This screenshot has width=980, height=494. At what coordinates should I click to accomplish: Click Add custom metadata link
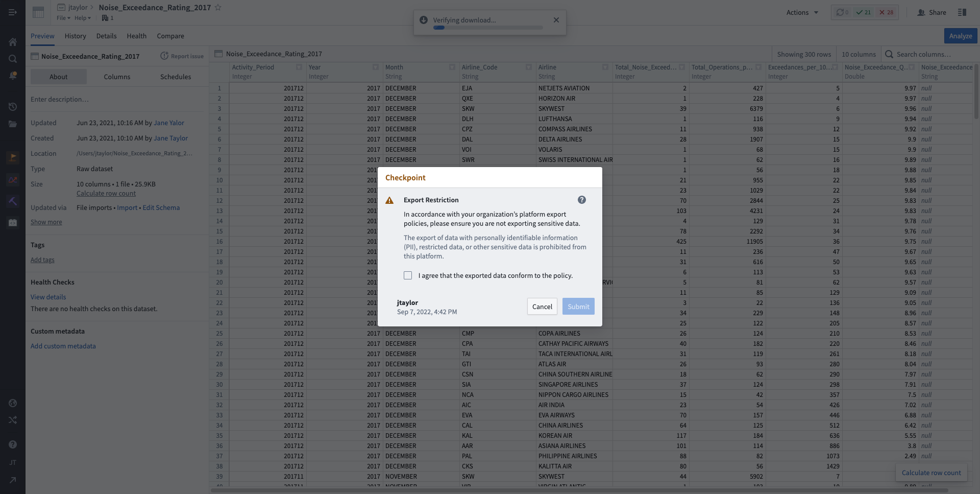63,346
